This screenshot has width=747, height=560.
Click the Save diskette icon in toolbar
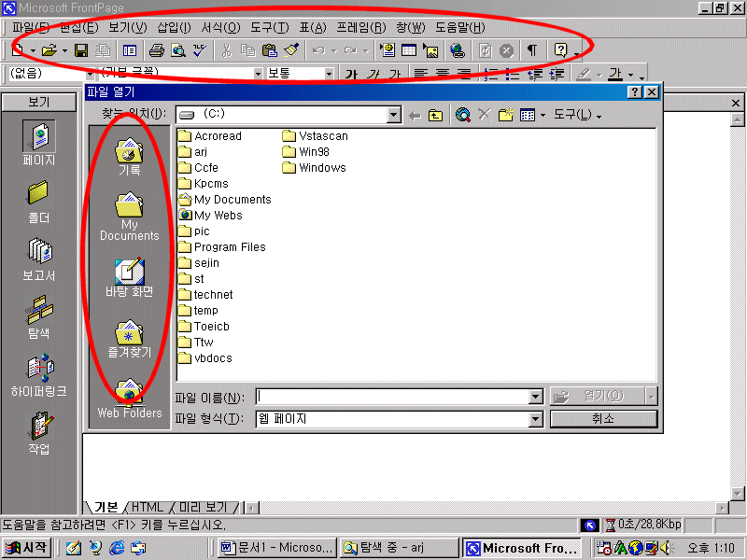[81, 50]
